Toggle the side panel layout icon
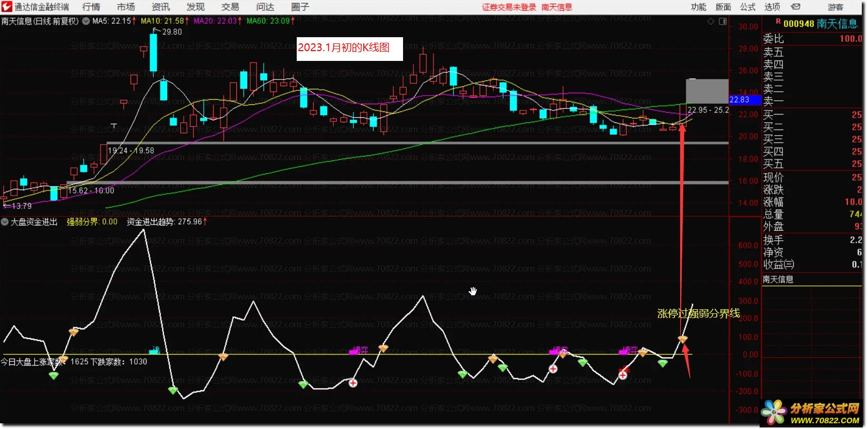 tap(722, 21)
